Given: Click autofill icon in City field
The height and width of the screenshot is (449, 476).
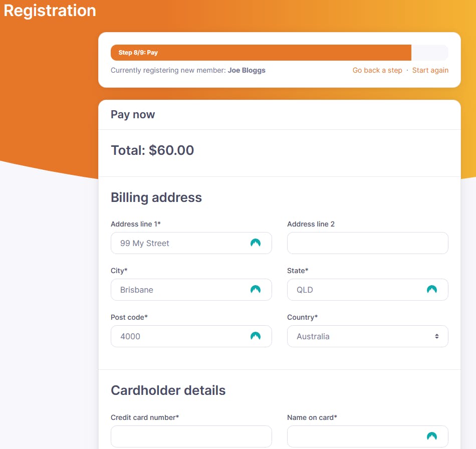Looking at the screenshot, I should 256,290.
